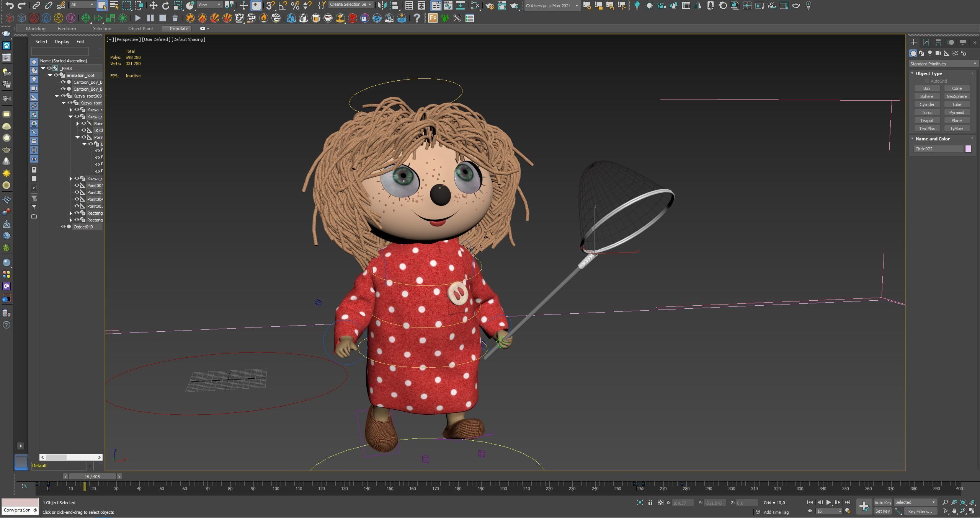Click the Mirror tool icon

click(x=382, y=5)
